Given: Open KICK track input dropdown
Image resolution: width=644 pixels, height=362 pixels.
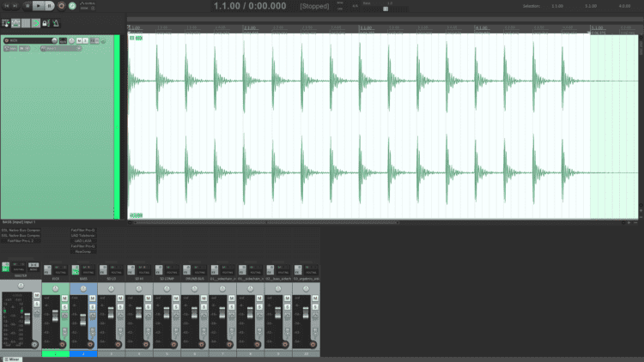Looking at the screenshot, I should pyautogui.click(x=61, y=48).
